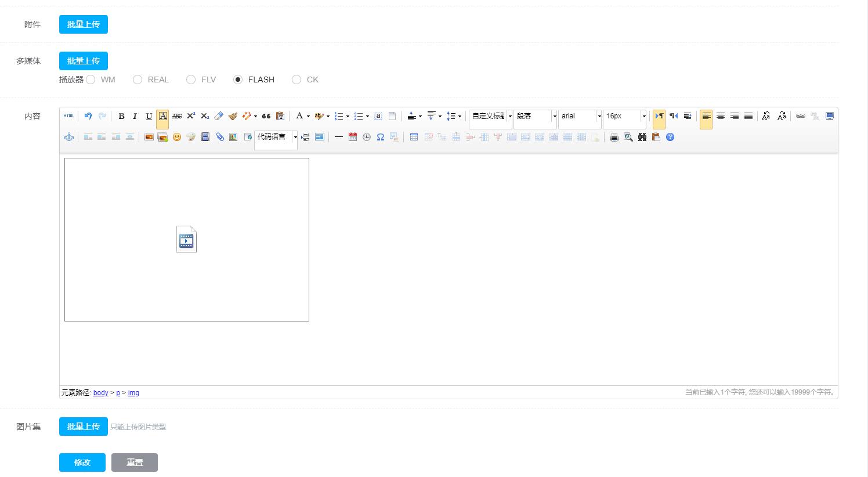Open the background highlight color dropdown arrow
This screenshot has width=868, height=477.
328,116
